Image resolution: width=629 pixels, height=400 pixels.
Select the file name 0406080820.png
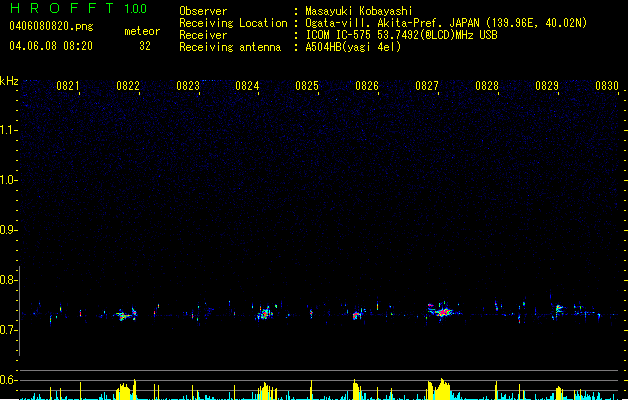[x=51, y=26]
